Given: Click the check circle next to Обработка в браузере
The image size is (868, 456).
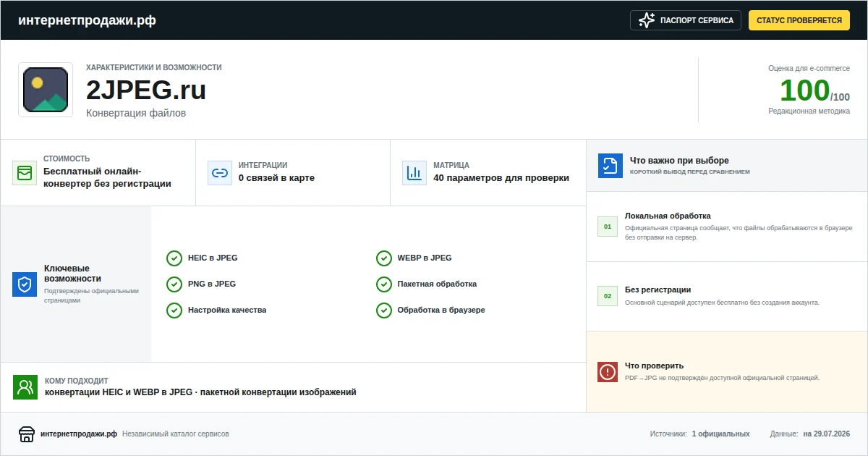Looking at the screenshot, I should click(384, 311).
